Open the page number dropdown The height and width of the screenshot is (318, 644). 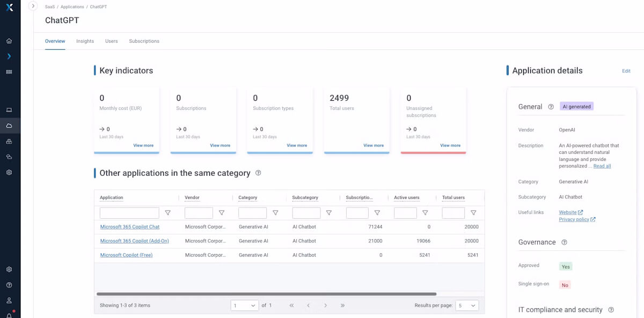(245, 305)
